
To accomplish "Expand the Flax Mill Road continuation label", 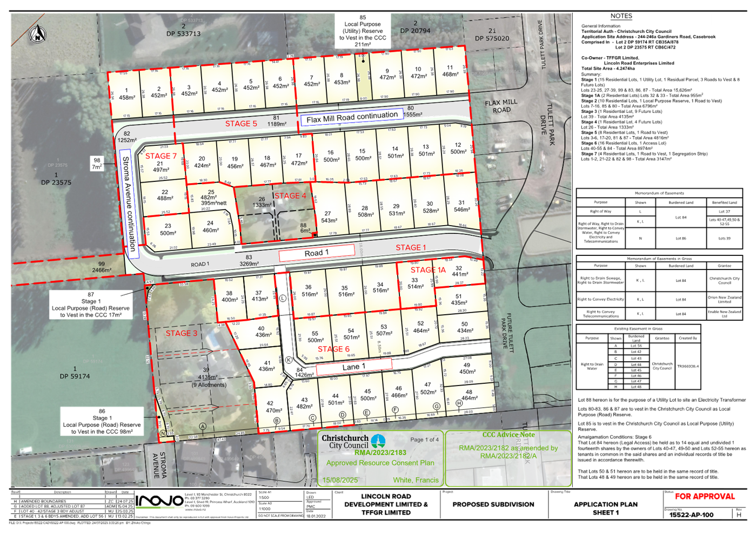I will tap(352, 116).
